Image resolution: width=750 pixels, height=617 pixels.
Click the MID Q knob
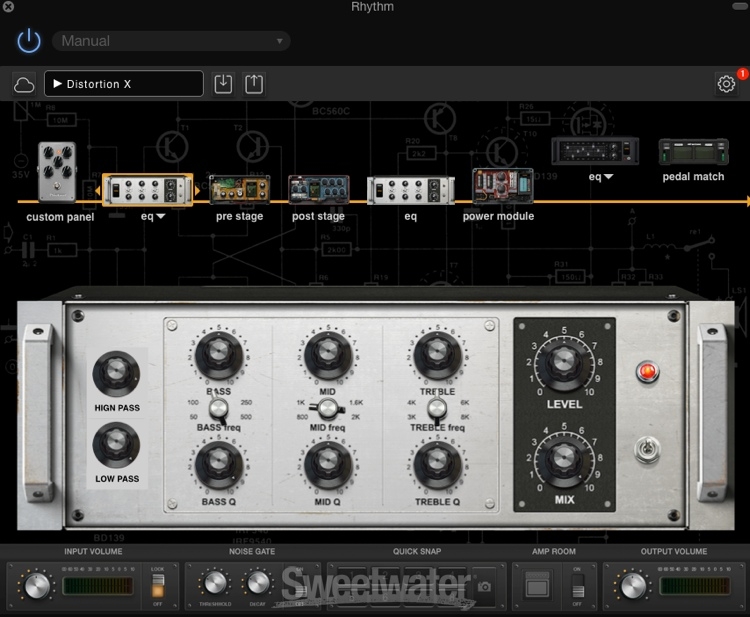[x=328, y=465]
